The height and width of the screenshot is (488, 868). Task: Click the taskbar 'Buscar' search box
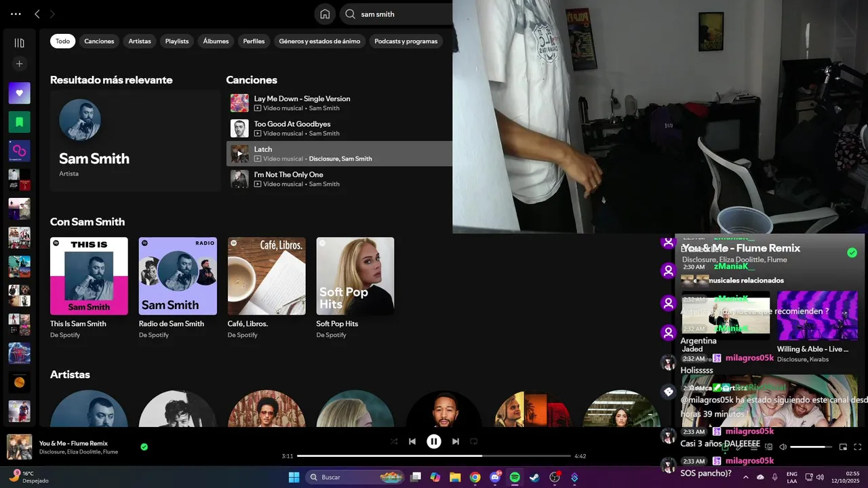click(355, 477)
